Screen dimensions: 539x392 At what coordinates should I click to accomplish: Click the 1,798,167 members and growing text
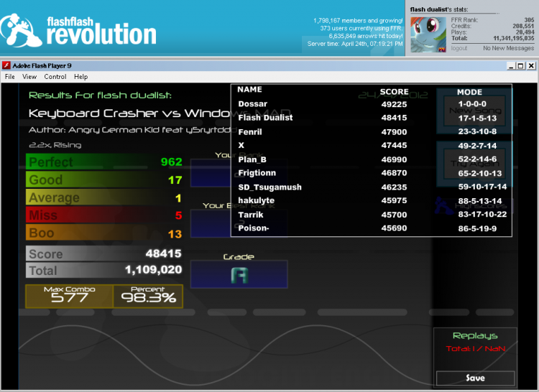pos(358,21)
